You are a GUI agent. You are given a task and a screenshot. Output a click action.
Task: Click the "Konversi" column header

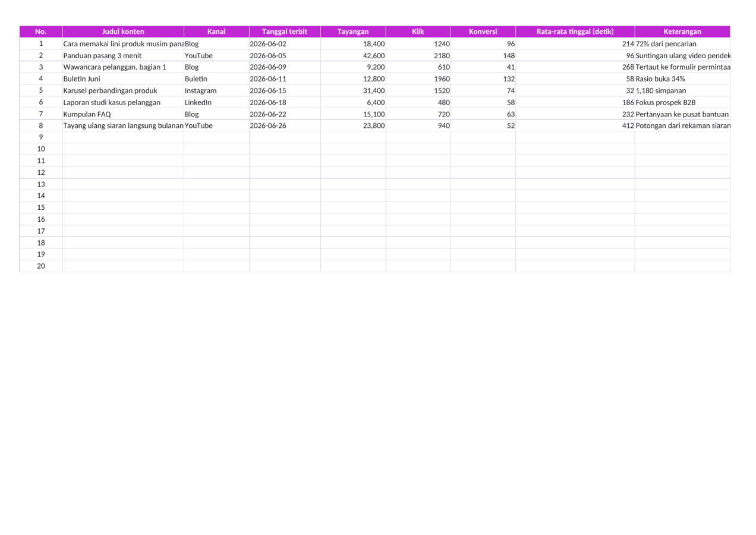point(483,32)
